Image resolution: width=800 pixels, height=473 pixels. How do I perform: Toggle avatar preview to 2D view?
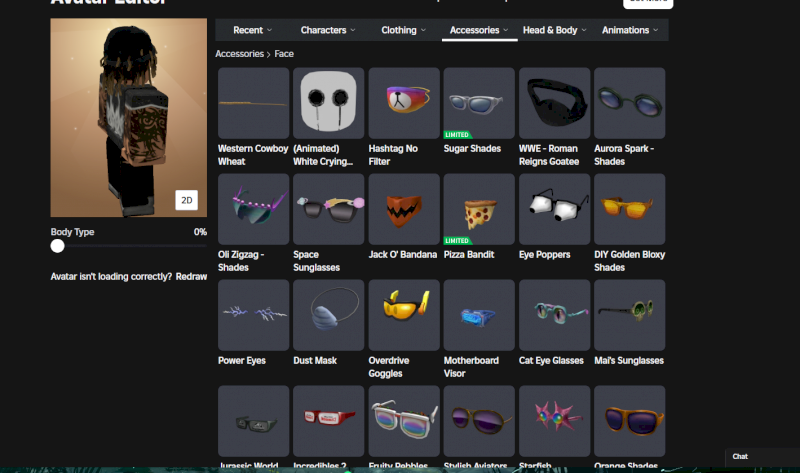tap(186, 200)
